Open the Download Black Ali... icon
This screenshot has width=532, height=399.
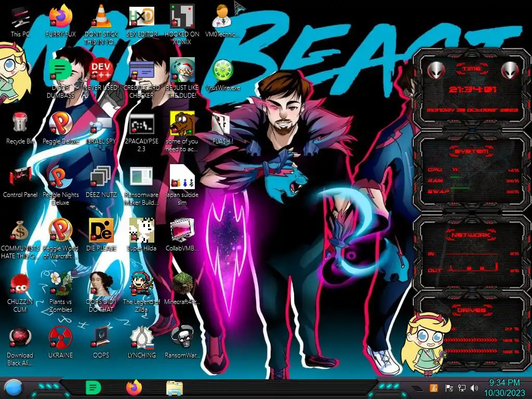pos(20,346)
